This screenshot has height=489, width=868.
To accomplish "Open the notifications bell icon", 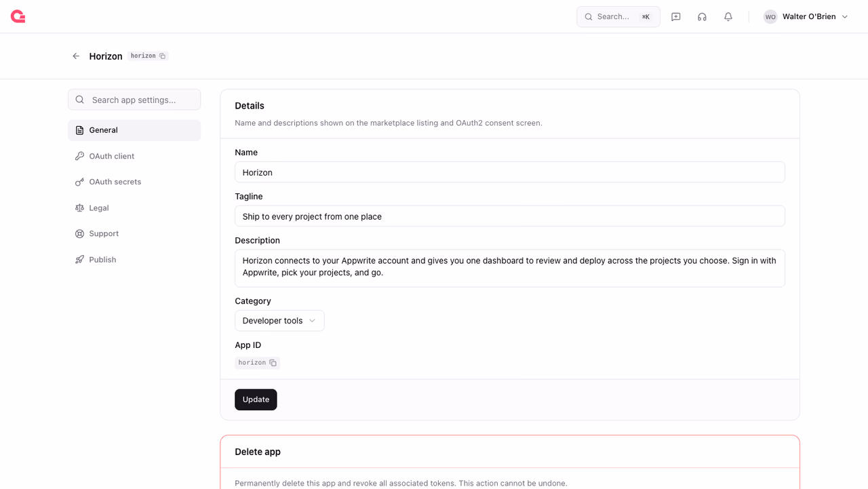I will pos(728,17).
